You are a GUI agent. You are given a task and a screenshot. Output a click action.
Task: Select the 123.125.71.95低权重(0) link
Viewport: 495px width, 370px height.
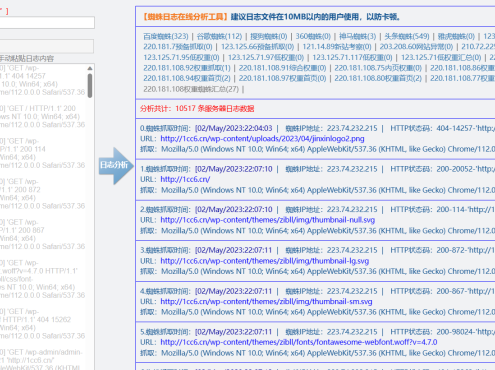pyautogui.click(x=181, y=57)
